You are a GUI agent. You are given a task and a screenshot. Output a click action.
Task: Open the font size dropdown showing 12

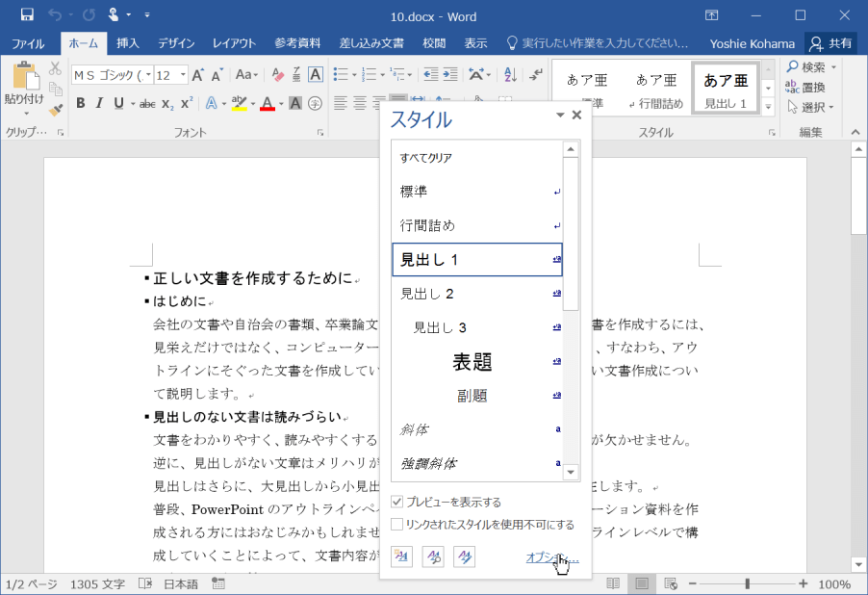(182, 75)
